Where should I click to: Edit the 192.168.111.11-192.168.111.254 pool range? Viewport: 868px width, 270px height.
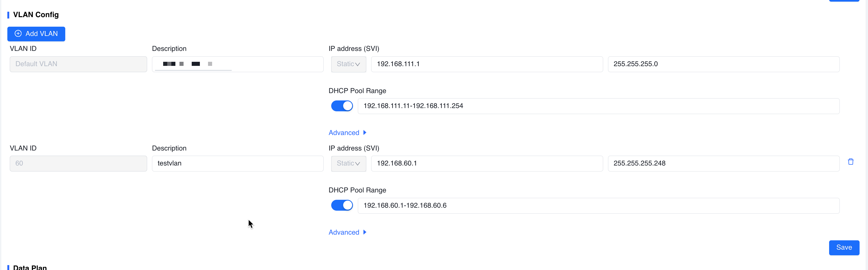(x=599, y=106)
